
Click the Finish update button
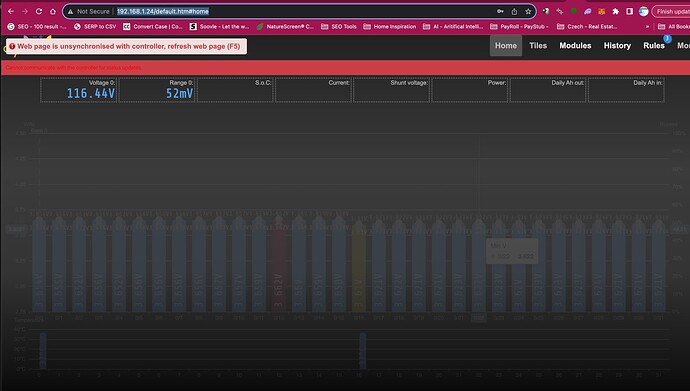pos(672,11)
